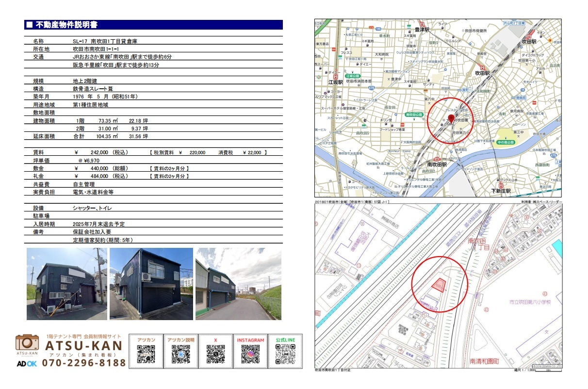Click the 南吹田公園 park label
The height and width of the screenshot is (389, 588).
pos(414,115)
